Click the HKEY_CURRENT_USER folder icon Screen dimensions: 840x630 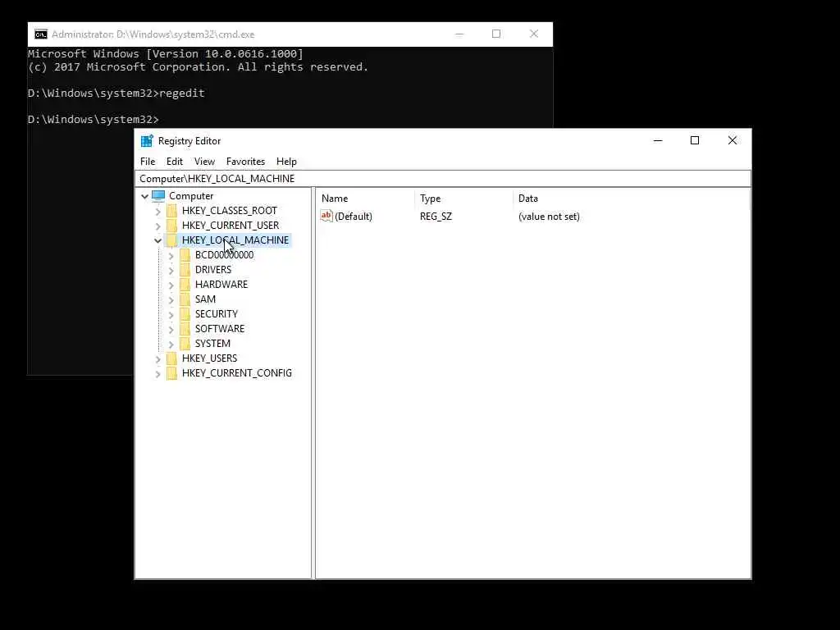[x=172, y=226]
